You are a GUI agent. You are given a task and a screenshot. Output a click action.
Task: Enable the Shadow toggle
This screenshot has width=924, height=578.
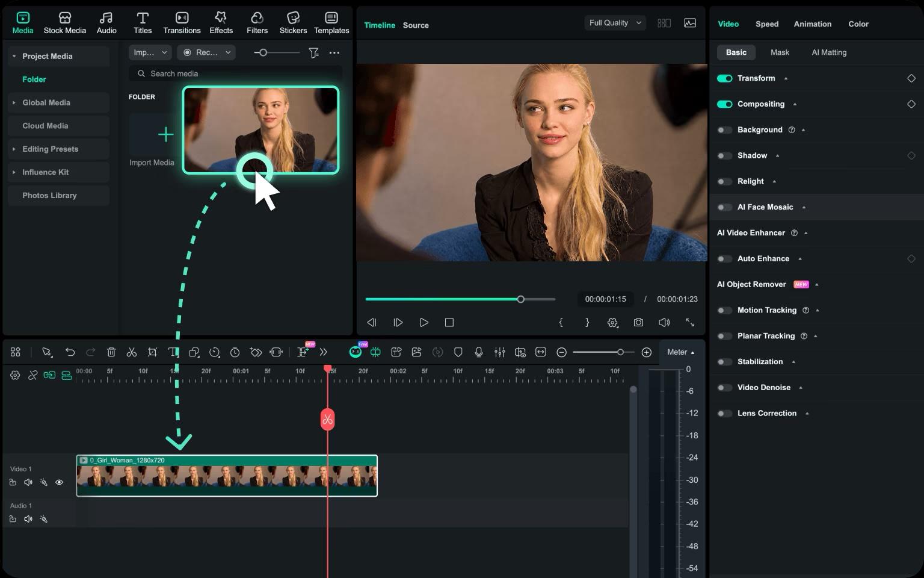pos(725,156)
